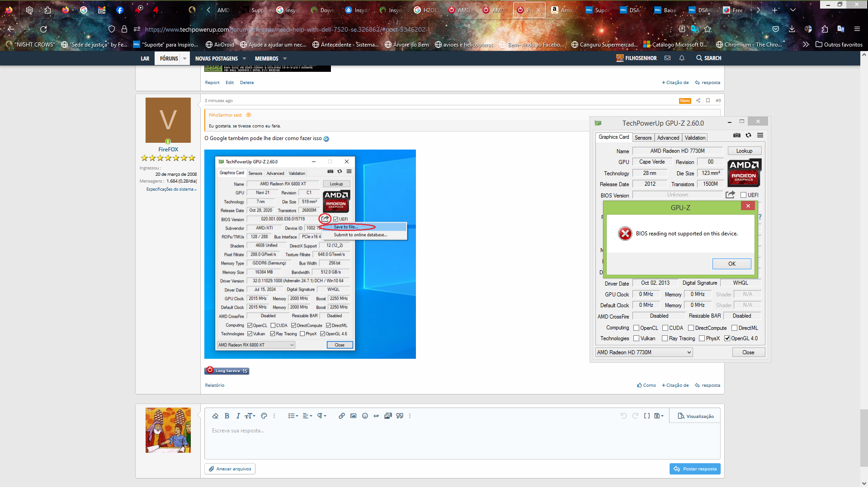This screenshot has width=868, height=488.
Task: Toggle the DirectCompute checkbox
Action: tap(691, 328)
